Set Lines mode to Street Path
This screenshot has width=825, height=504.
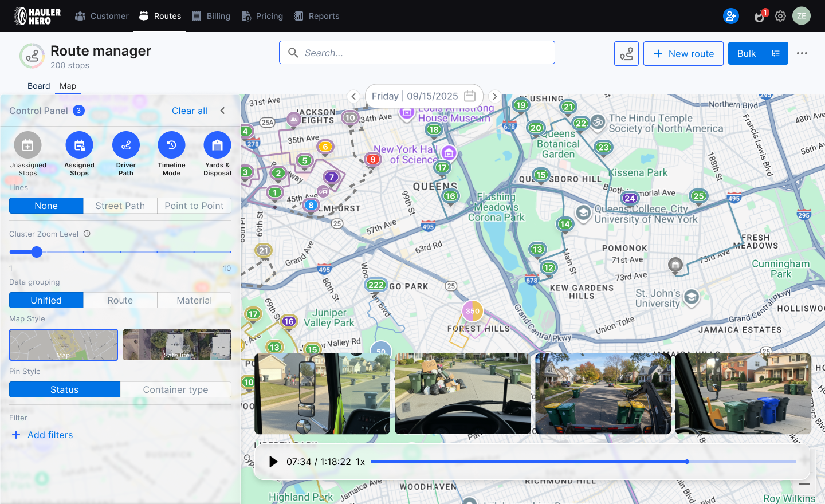pyautogui.click(x=120, y=206)
